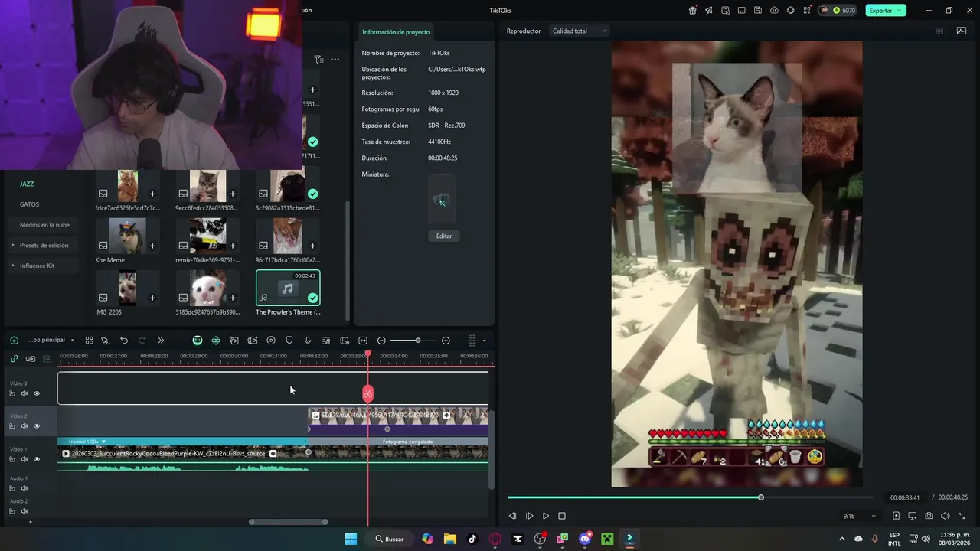
Task: Mute the Audio 2 track
Action: point(24,511)
